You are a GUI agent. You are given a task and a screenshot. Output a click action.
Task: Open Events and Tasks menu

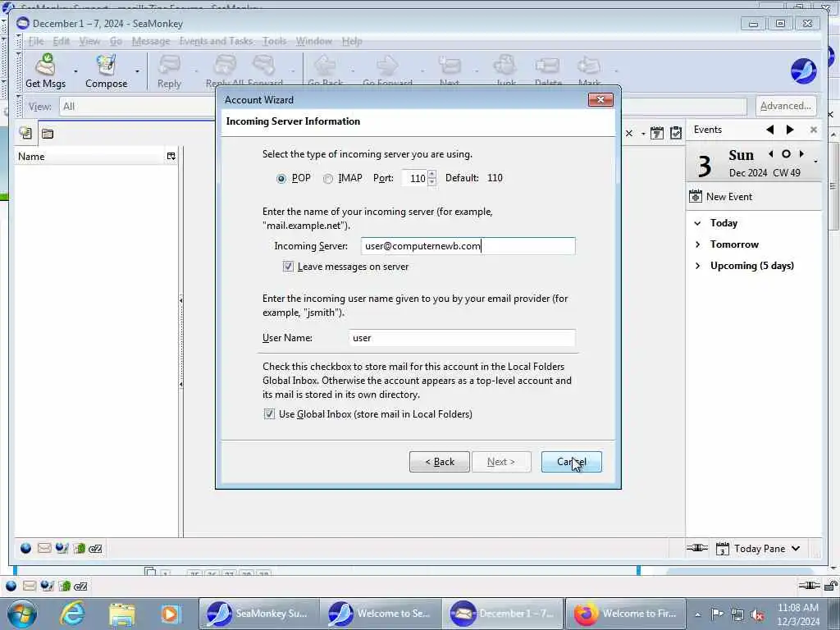coord(216,41)
